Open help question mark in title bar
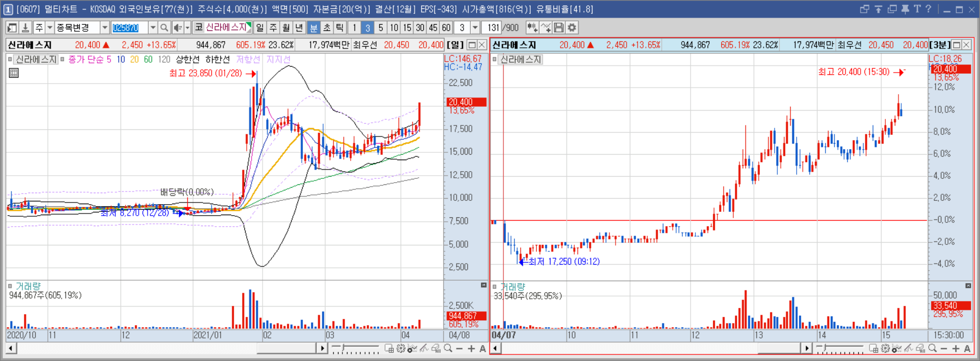 (928, 9)
